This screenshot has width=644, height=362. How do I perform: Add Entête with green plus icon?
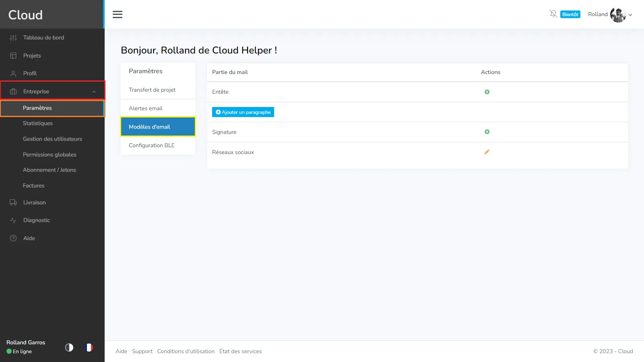487,92
